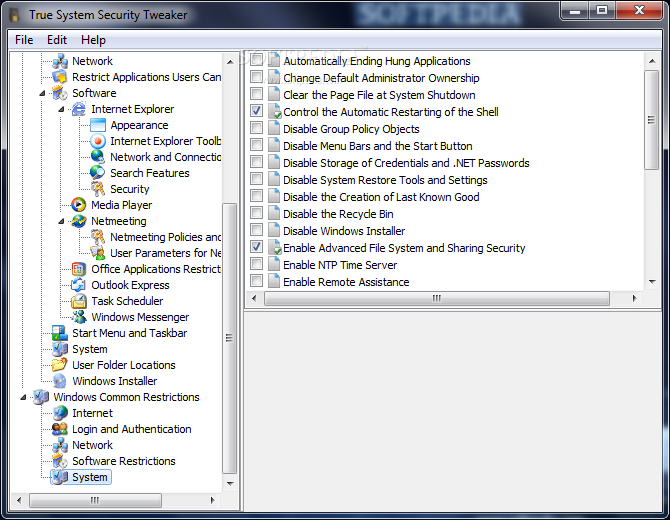Click the Windows Installer disc icon

pos(60,381)
